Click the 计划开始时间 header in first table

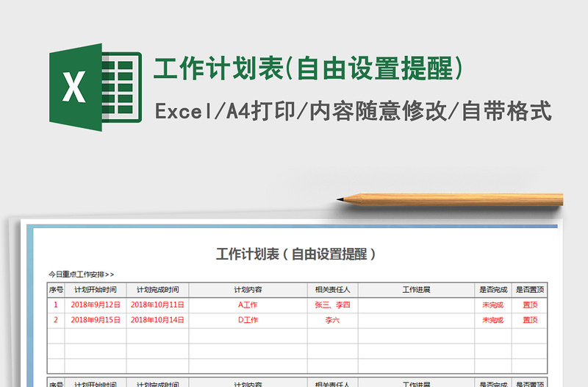tap(96, 290)
